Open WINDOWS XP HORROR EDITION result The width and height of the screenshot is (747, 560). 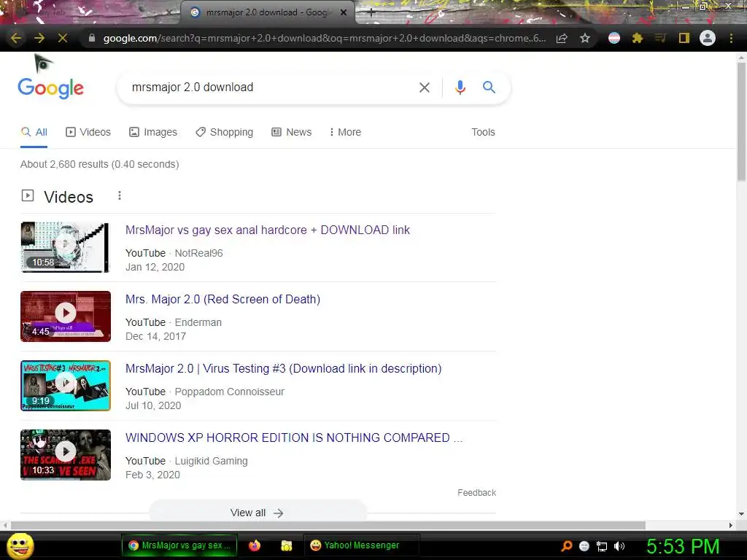click(294, 438)
